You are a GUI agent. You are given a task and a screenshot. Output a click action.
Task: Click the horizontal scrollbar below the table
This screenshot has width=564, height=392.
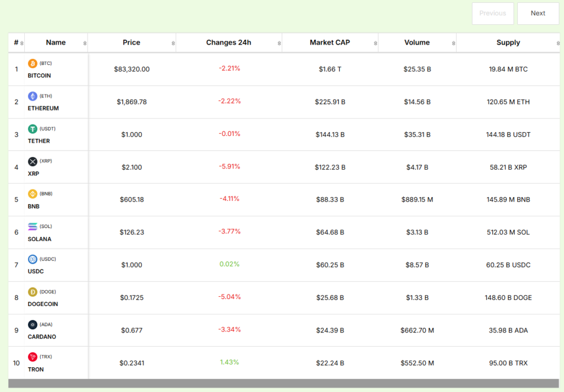(284, 383)
